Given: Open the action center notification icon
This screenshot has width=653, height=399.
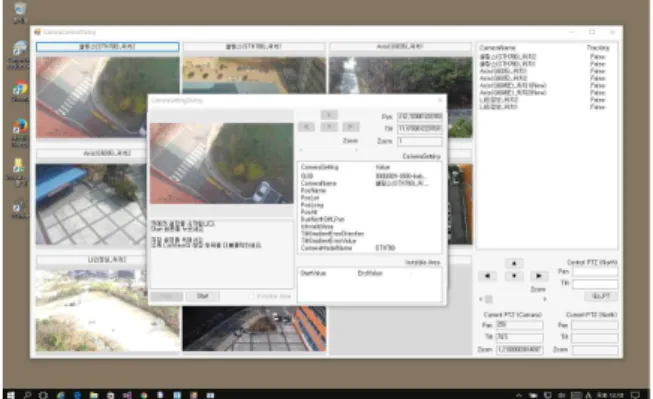Looking at the screenshot, I should coord(635,394).
